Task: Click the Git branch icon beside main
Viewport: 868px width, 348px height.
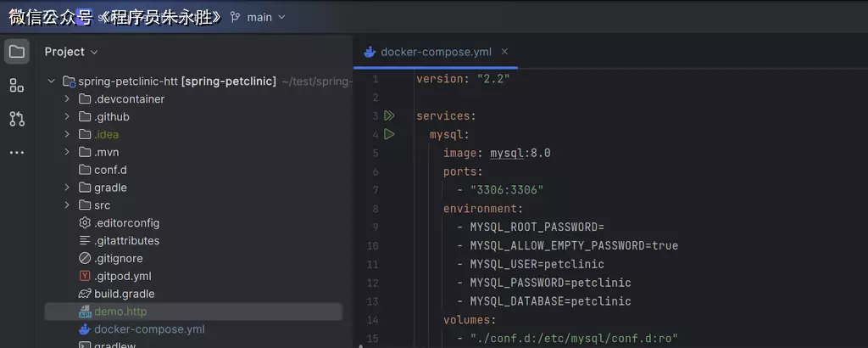Action: pyautogui.click(x=235, y=17)
